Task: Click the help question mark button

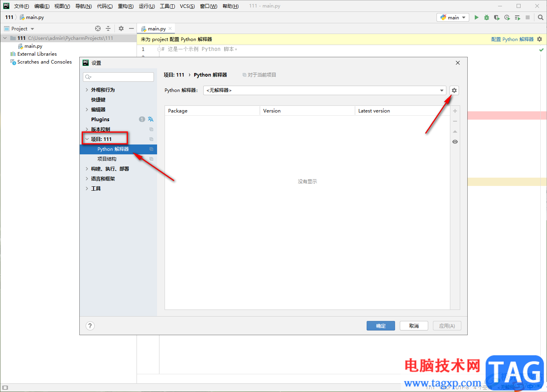Action: coord(90,326)
